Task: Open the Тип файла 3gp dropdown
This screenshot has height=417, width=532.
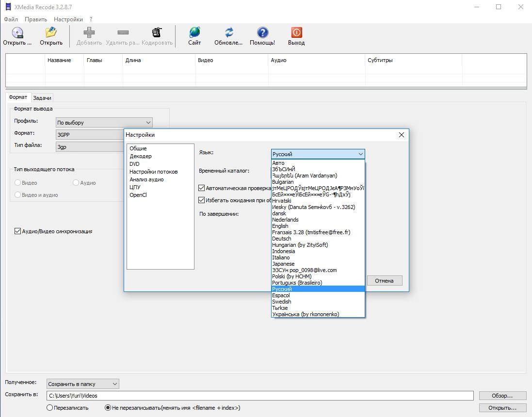Action: tap(90, 146)
